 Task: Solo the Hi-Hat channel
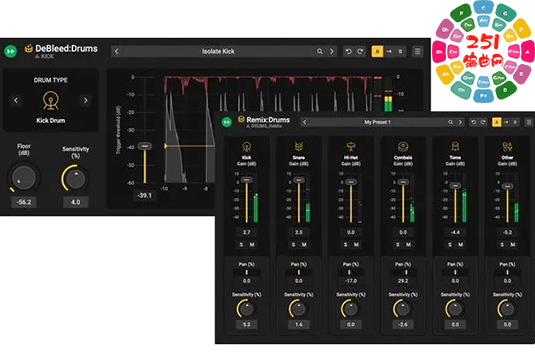(x=346, y=245)
